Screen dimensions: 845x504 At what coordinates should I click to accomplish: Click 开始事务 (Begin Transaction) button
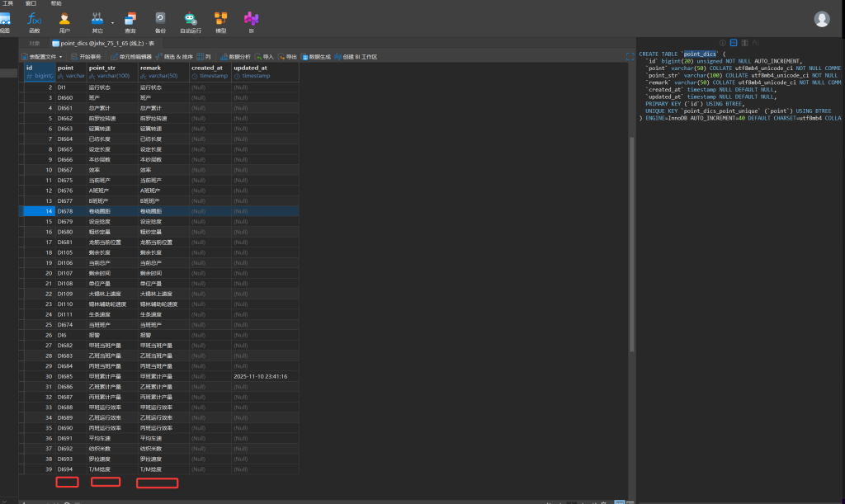click(87, 57)
